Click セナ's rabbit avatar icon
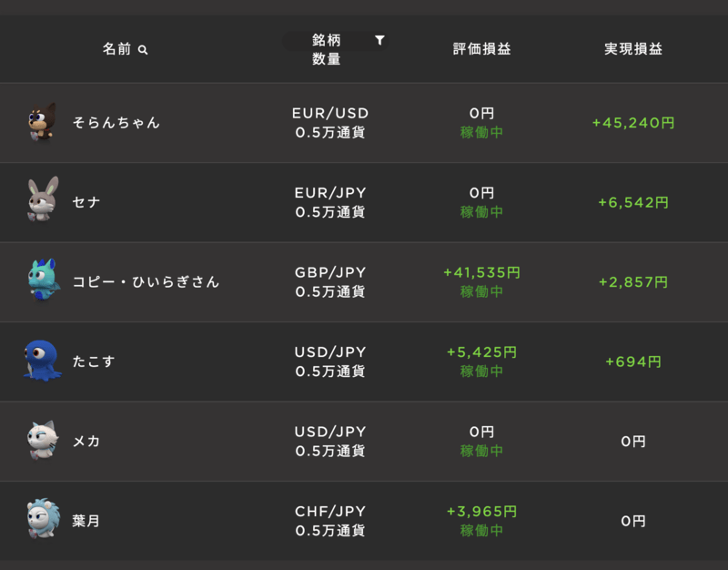This screenshot has height=570, width=728. (x=42, y=201)
